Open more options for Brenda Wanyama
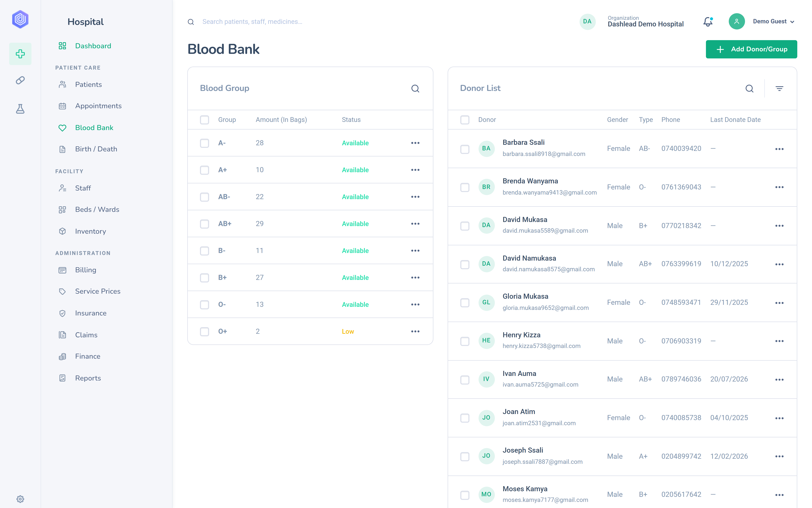The width and height of the screenshot is (812, 508). pos(779,187)
